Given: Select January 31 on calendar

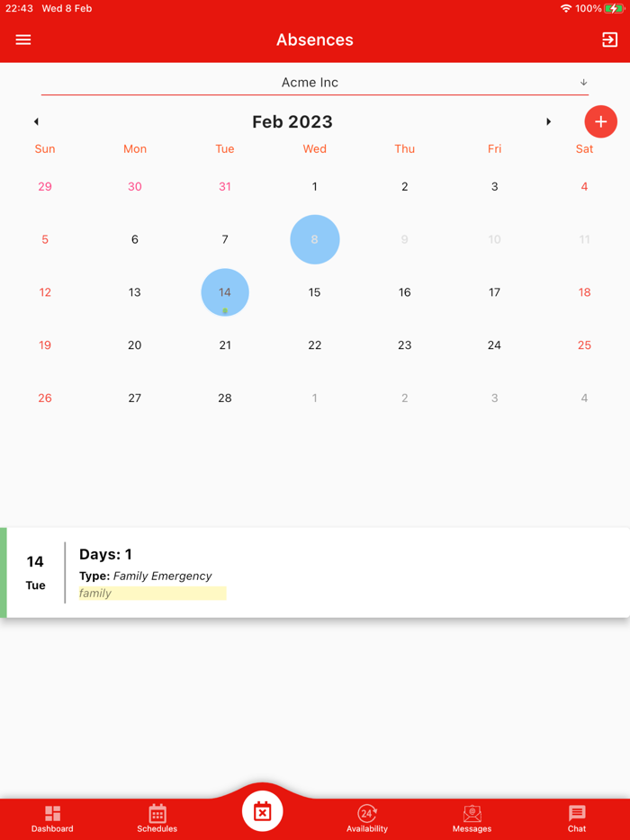Looking at the screenshot, I should click(225, 186).
